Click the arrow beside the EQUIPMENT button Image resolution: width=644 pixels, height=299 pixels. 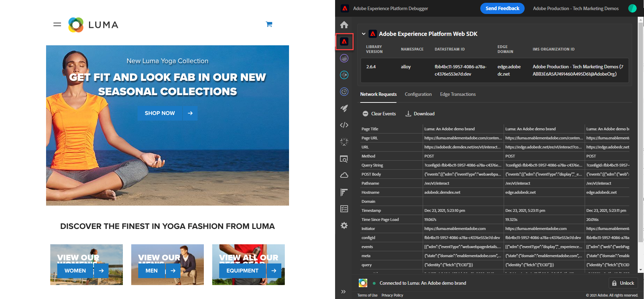click(x=274, y=271)
